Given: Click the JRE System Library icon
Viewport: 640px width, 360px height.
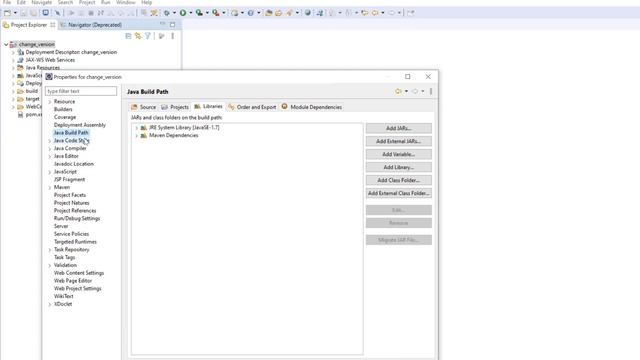Looking at the screenshot, I should tap(144, 128).
